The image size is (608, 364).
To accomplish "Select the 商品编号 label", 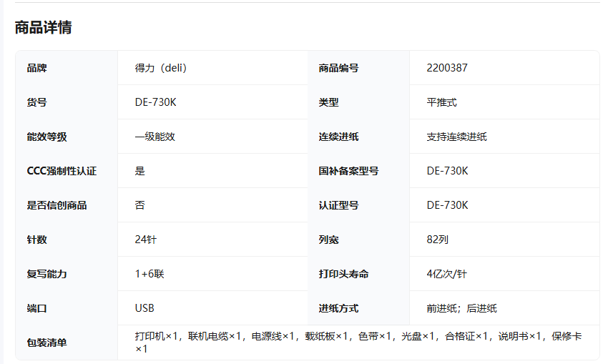I will pyautogui.click(x=338, y=68).
